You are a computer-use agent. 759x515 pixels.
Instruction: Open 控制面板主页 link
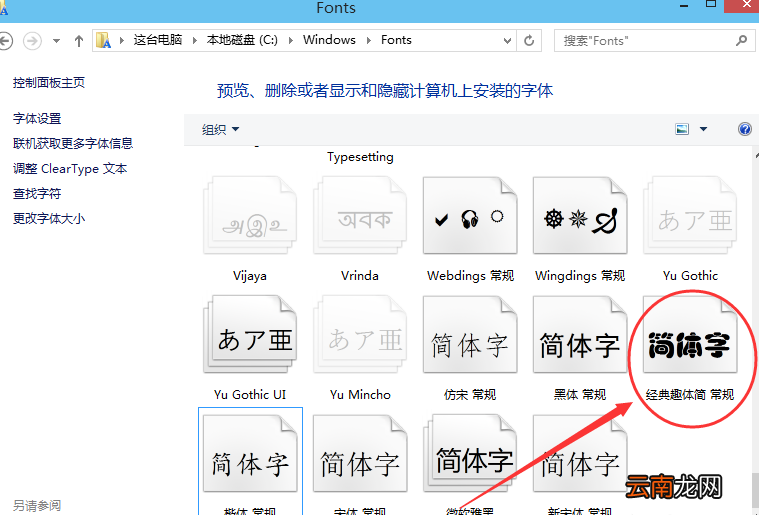(x=49, y=83)
